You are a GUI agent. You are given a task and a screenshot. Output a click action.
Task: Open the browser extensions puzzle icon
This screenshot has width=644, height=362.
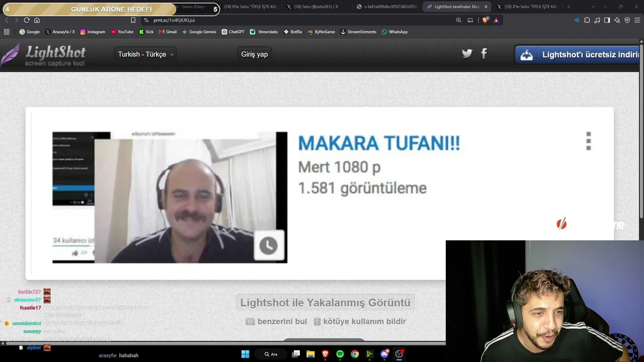click(587, 20)
